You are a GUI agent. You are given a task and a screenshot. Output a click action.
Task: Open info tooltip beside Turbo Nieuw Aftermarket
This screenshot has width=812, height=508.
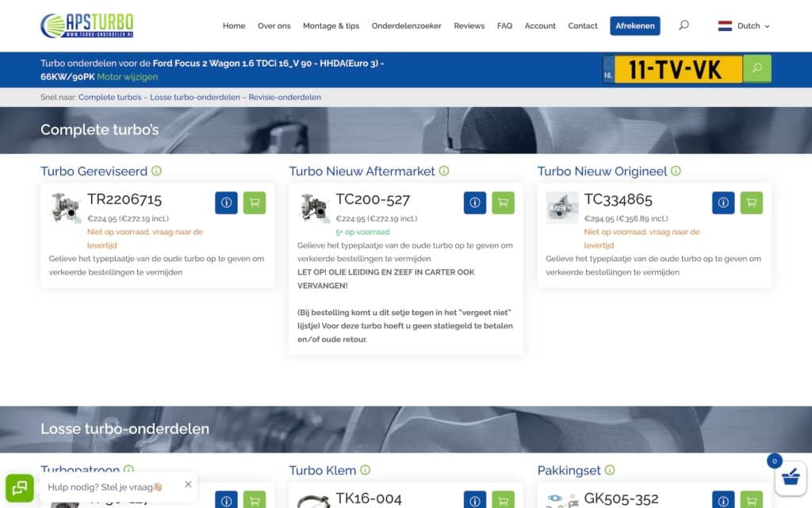pyautogui.click(x=444, y=171)
